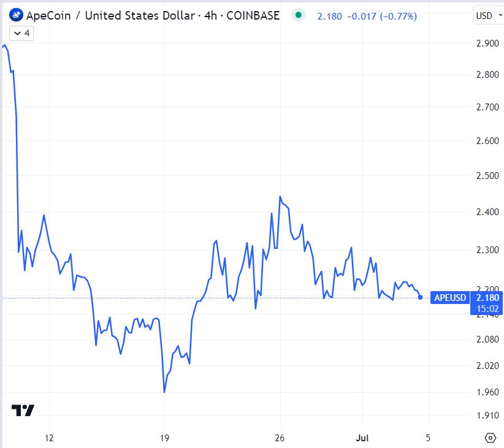Click the 26 date label on time axis
Viewport: 504px width, 448px height.
[x=280, y=438]
